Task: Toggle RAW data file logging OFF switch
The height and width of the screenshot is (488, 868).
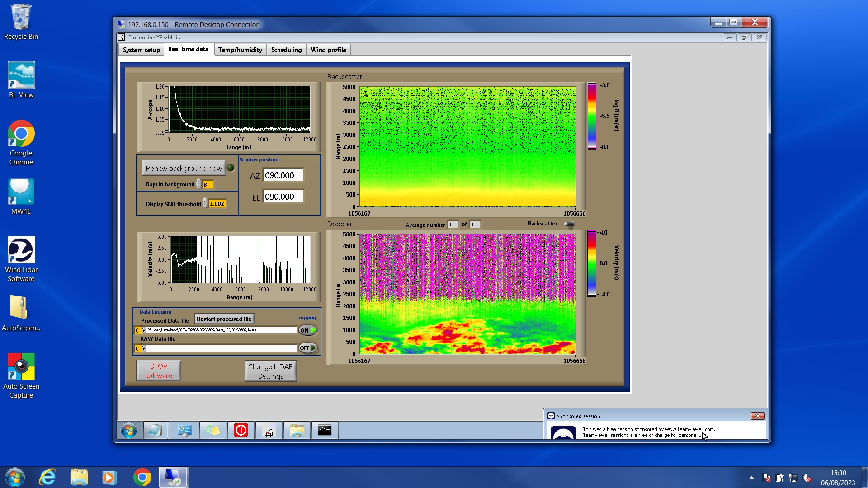Action: pos(308,348)
